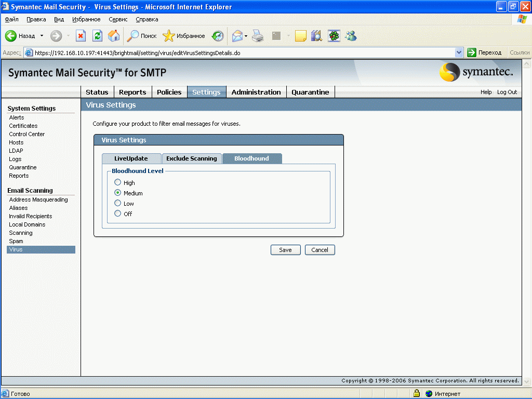Open the Назад history dropdown arrow
Image resolution: width=532 pixels, height=399 pixels.
pos(42,36)
